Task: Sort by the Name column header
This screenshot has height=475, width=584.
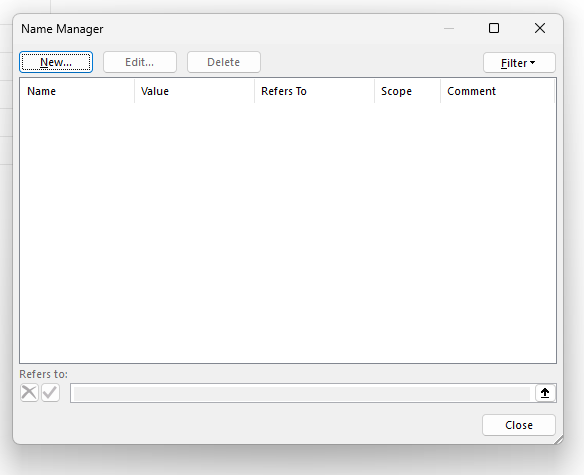Action: click(77, 91)
